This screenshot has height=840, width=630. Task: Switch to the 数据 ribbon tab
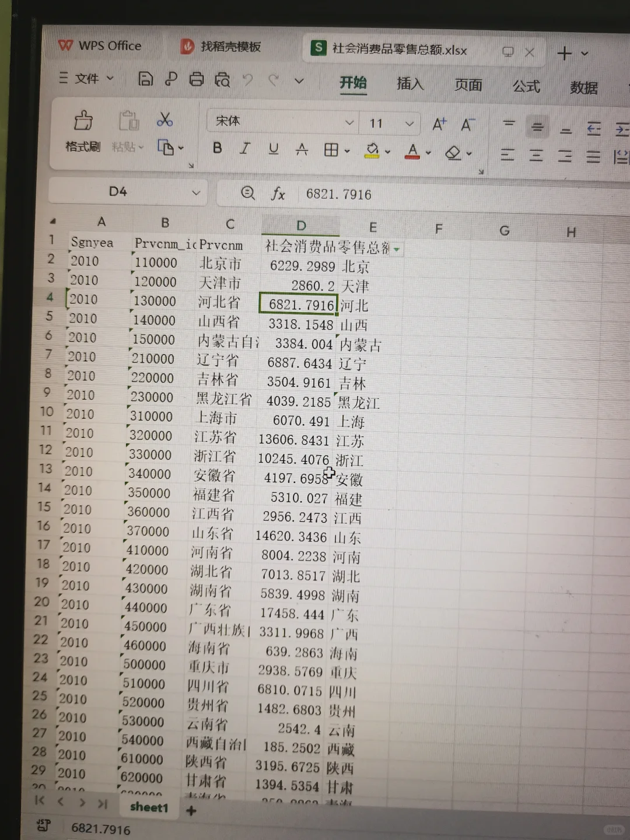pos(584,87)
